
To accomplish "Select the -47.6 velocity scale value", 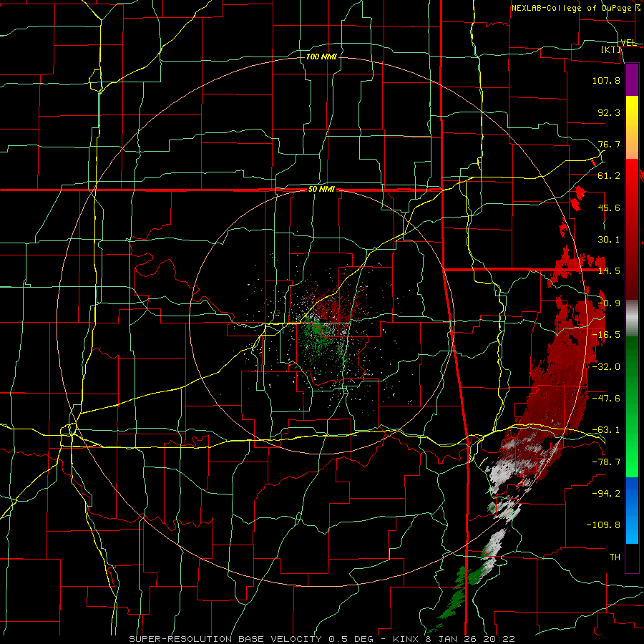I will [606, 399].
